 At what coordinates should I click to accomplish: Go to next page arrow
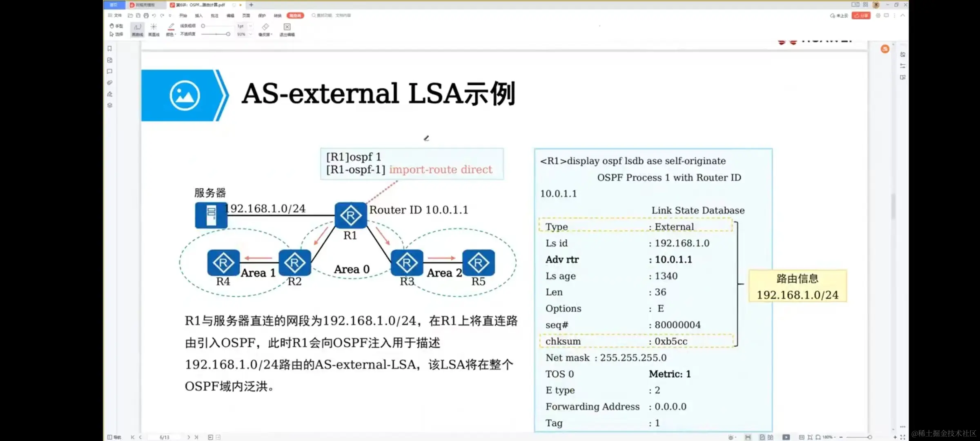[188, 437]
